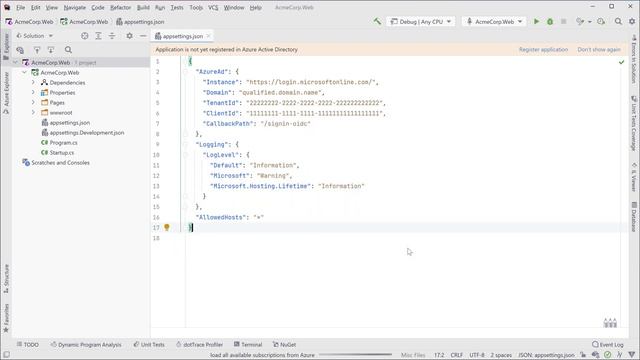Run AcmeCorp.Web with the green play button
640x360 pixels.
[536, 22]
